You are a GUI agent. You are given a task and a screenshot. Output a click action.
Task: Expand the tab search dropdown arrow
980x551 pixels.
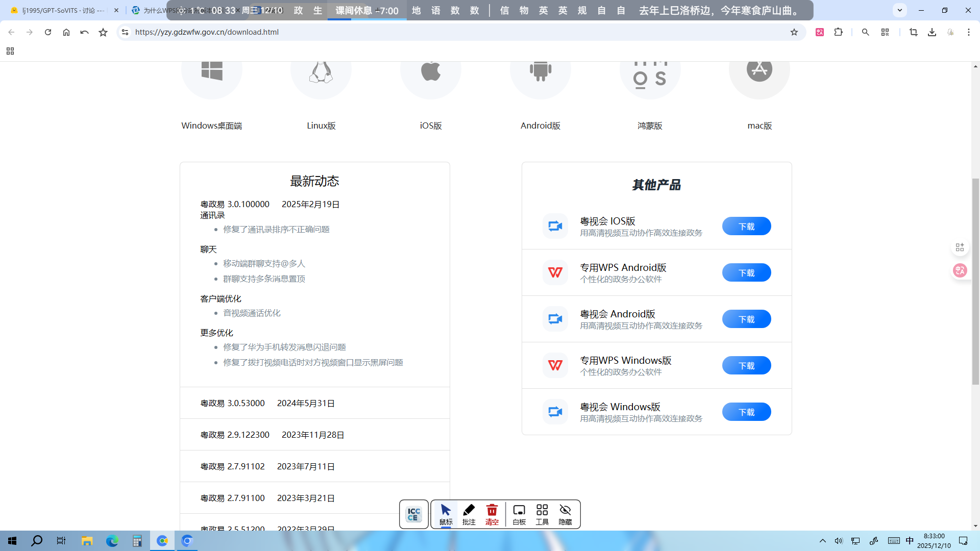tap(900, 10)
